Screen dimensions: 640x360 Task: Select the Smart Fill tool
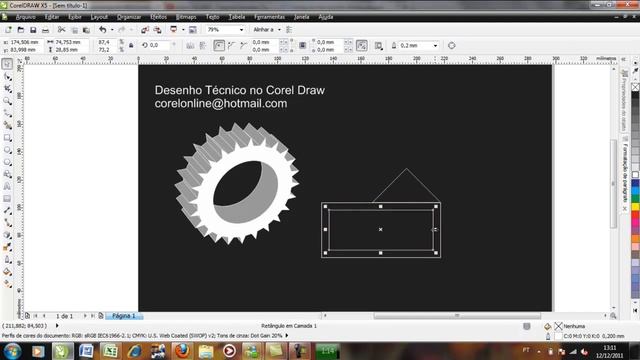click(7, 125)
